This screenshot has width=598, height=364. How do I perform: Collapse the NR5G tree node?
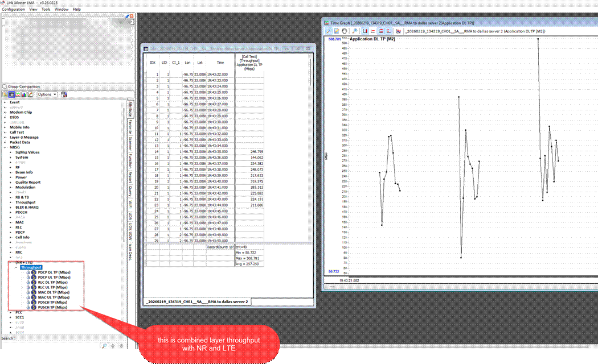point(5,147)
